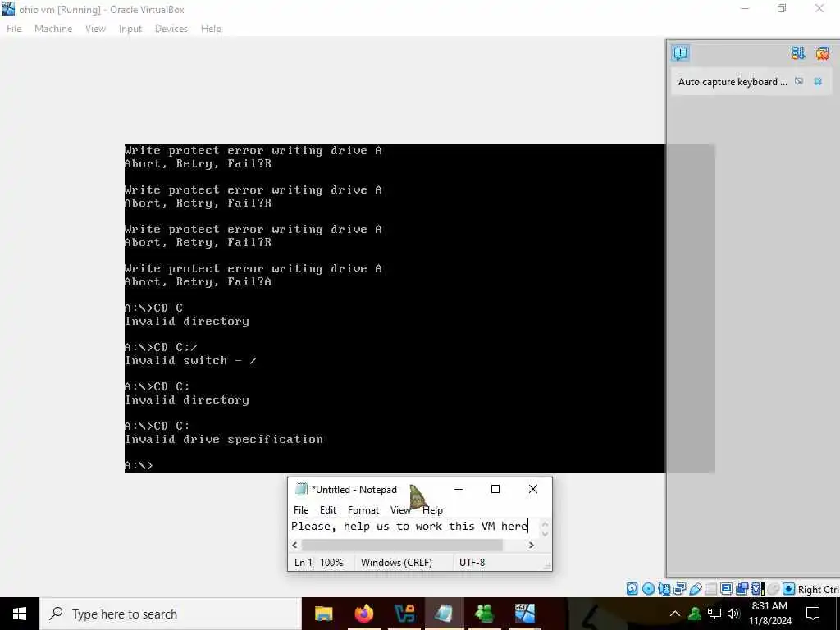Open Firefox from the taskbar
The height and width of the screenshot is (630, 840).
(363, 614)
